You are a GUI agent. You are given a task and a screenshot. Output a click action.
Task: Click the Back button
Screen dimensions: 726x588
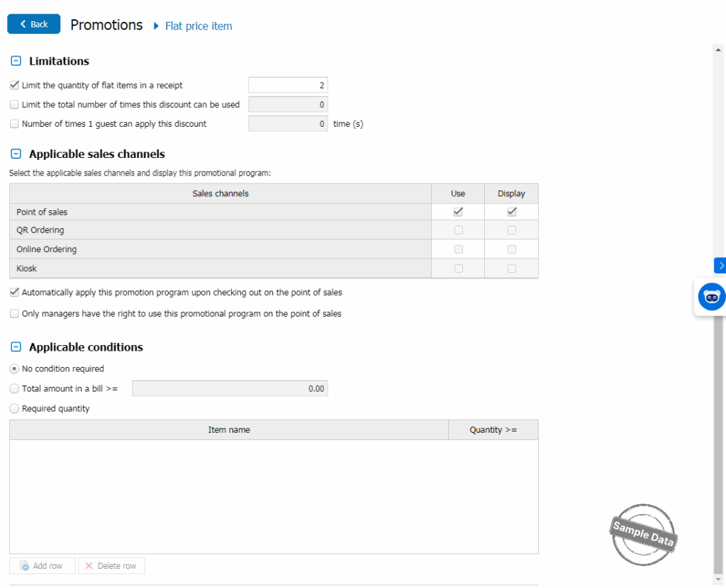pyautogui.click(x=33, y=24)
